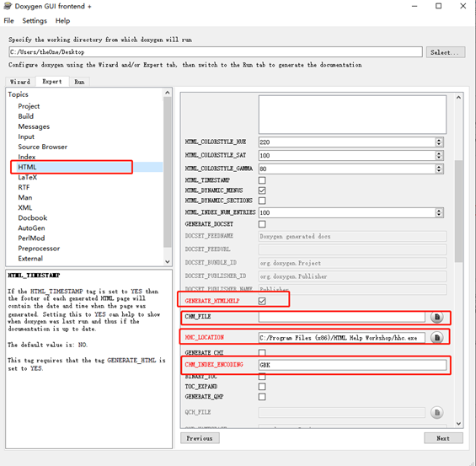Screen dimensions: 476x466
Task: Click the QCH_FILE browse file icon
Action: 437,412
